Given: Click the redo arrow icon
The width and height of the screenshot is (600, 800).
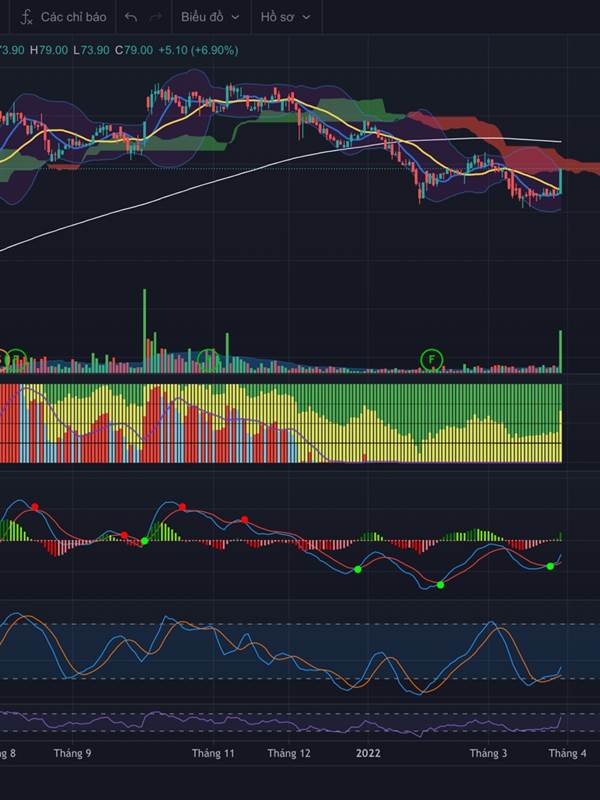Looking at the screenshot, I should 156,17.
